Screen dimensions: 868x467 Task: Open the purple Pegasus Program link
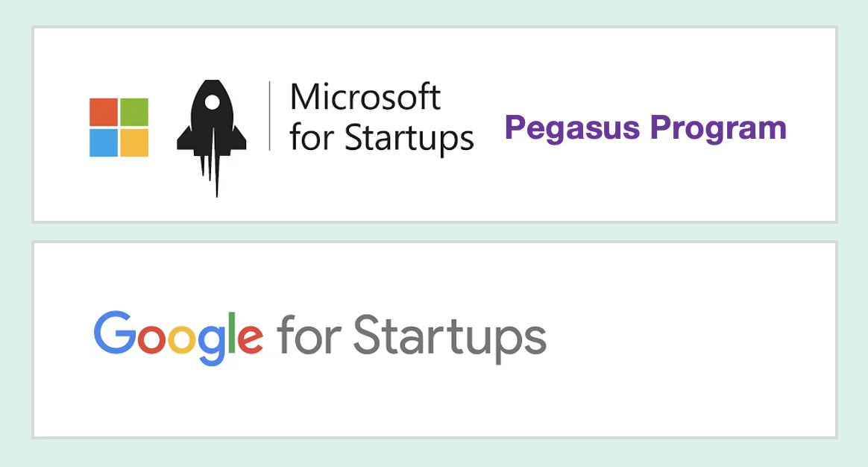(646, 129)
